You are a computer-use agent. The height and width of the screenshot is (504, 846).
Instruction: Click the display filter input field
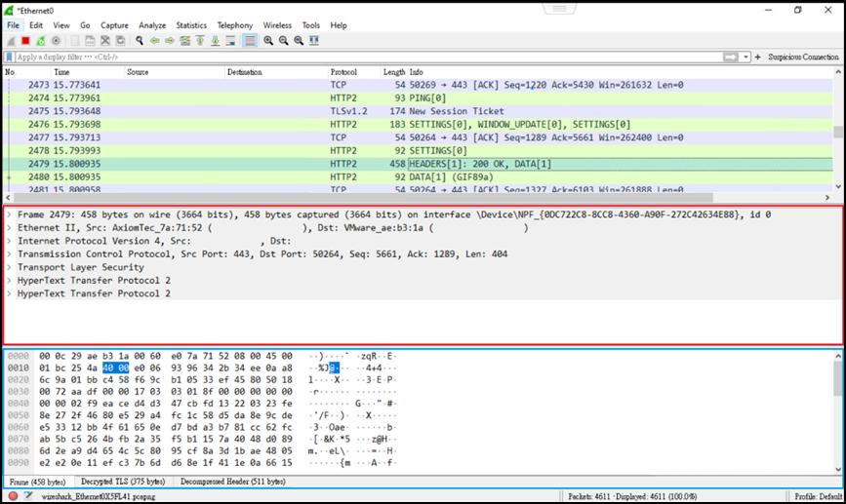click(x=367, y=58)
